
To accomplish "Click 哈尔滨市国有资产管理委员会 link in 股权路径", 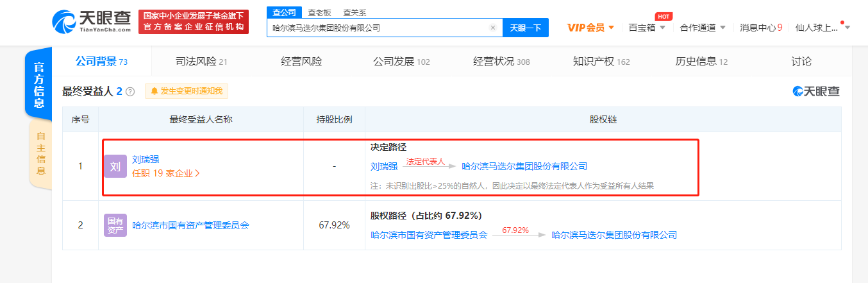I will 430,235.
